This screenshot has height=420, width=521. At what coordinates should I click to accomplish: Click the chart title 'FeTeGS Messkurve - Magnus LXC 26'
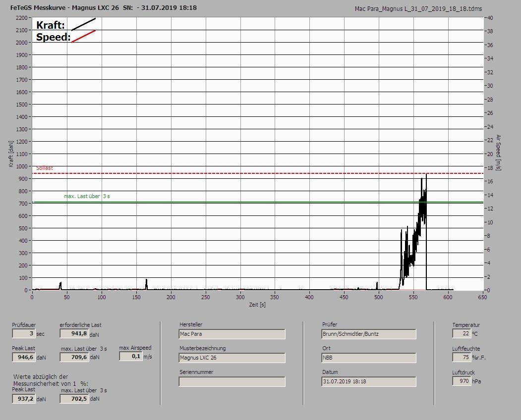(x=64, y=7)
